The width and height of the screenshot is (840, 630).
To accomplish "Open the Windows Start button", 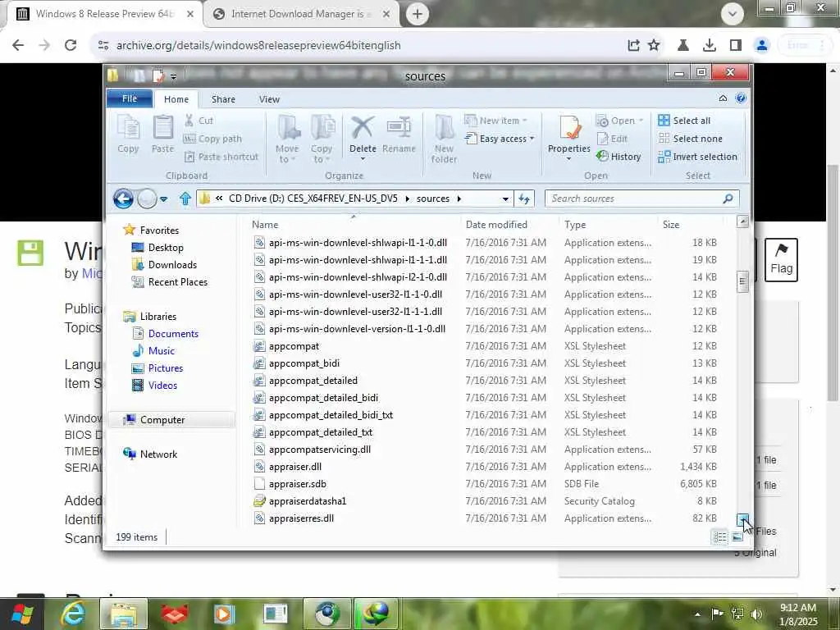I will [x=21, y=614].
